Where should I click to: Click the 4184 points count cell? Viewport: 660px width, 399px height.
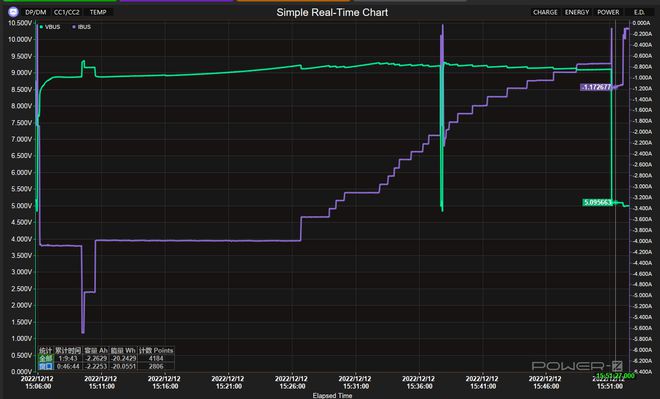point(156,358)
